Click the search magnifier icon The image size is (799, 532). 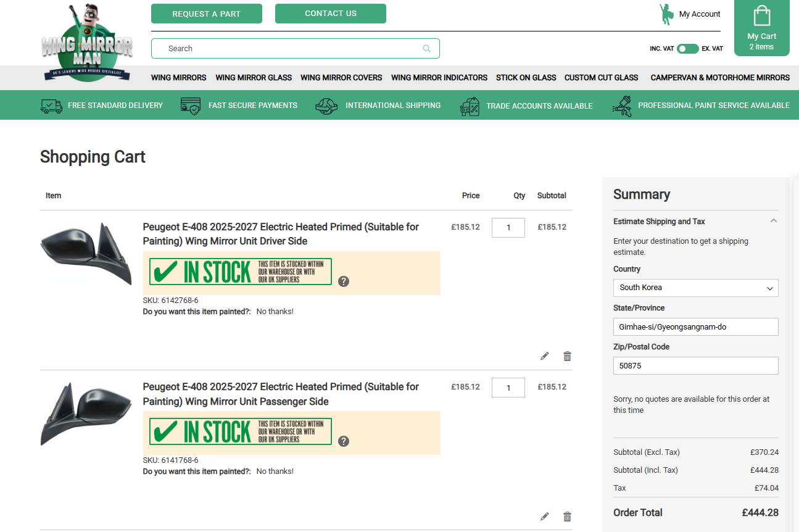426,48
